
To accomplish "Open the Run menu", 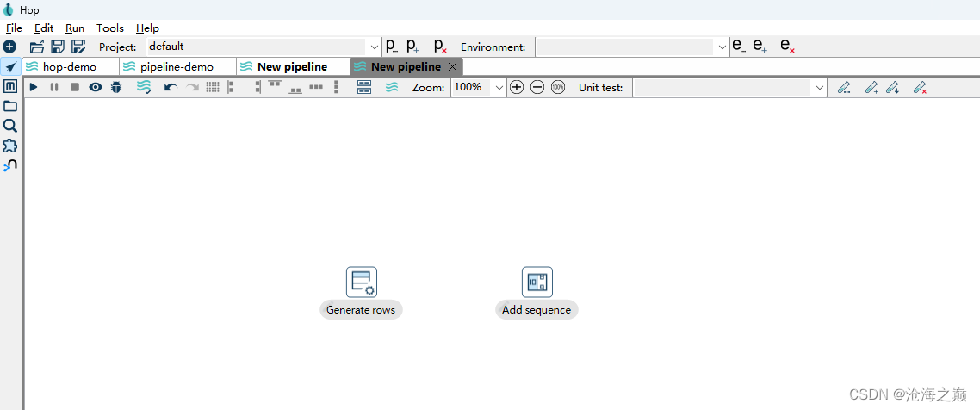I will coord(75,28).
